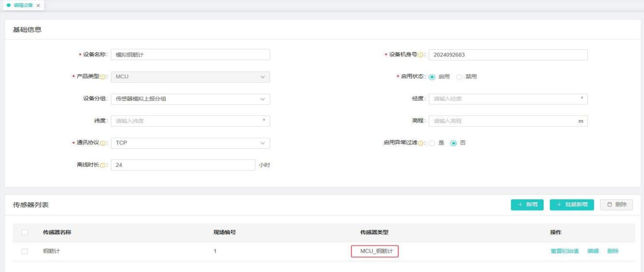The height and width of the screenshot is (272, 644).
Task: Click info icon beside 设备机身号 label
Action: pyautogui.click(x=421, y=55)
